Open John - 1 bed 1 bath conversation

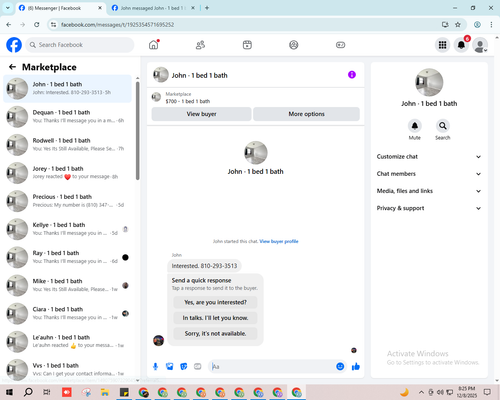(x=67, y=89)
